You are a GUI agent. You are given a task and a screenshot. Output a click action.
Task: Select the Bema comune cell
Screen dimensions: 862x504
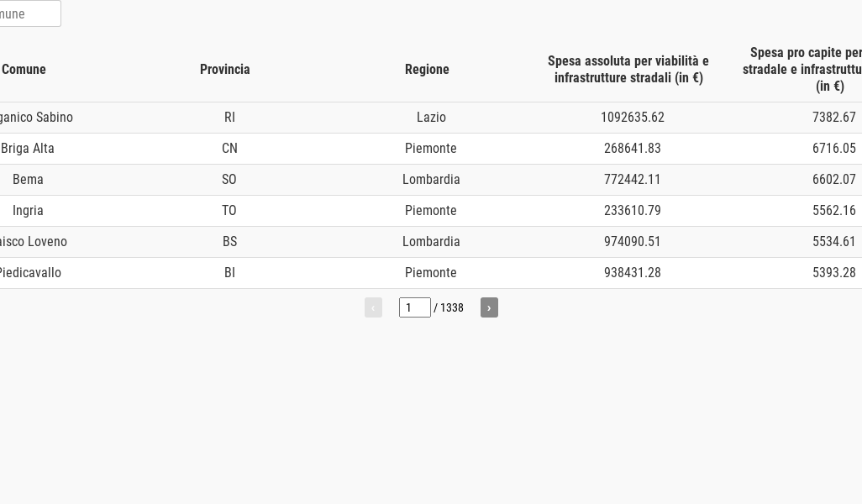(x=28, y=179)
